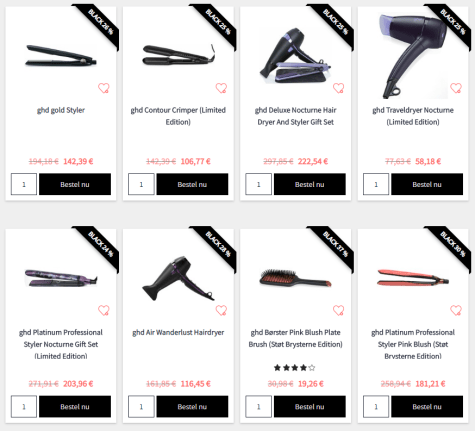Viewport: 475px width, 431px height.
Task: Favorite the ghd Contour Crimper with heart
Action: click(221, 88)
